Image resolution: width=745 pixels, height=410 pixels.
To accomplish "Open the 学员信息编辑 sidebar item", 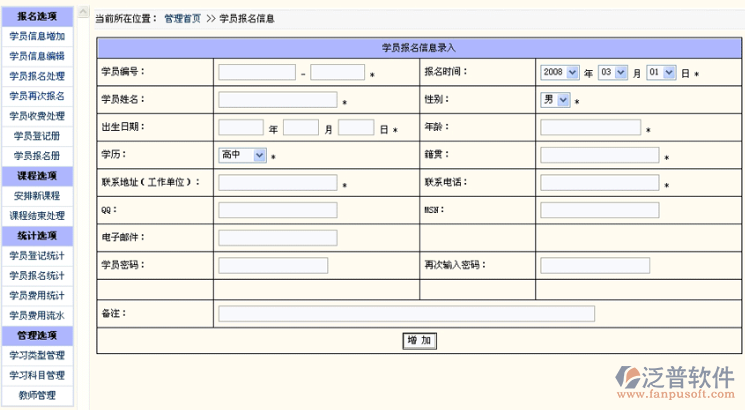I will [37, 56].
